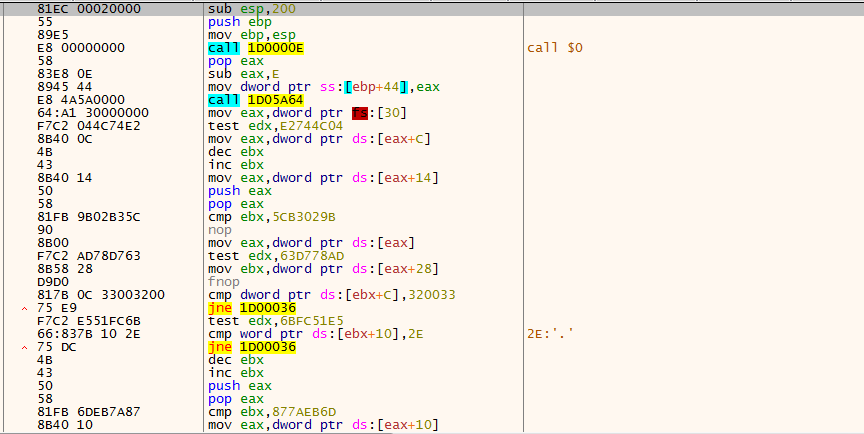Click the bytes '75 DC'
This screenshot has width=864, height=434.
tap(57, 347)
